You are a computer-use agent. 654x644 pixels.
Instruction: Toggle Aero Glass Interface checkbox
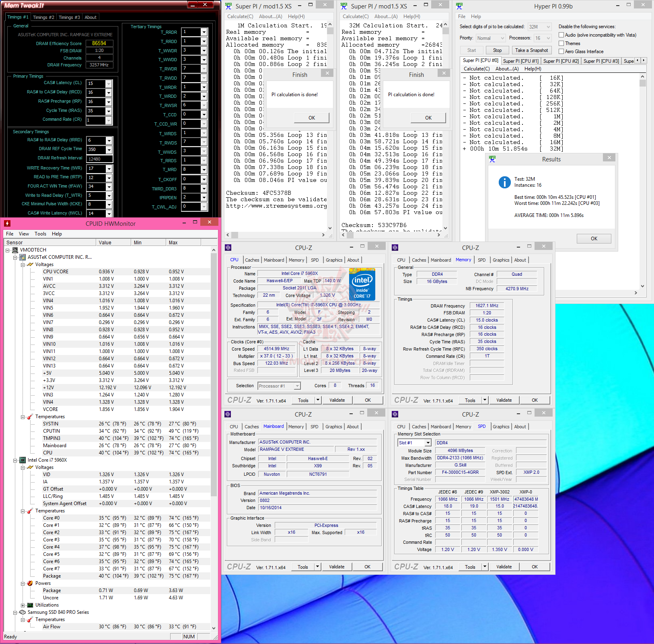[561, 52]
